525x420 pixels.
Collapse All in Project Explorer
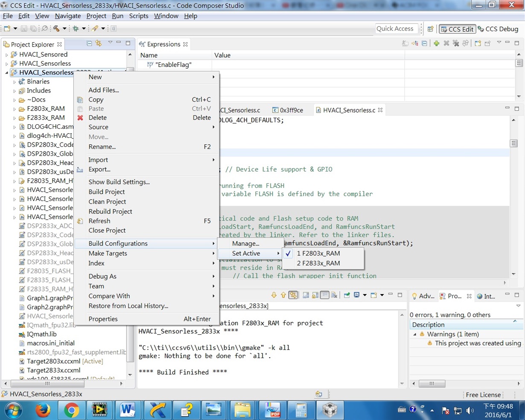click(89, 44)
